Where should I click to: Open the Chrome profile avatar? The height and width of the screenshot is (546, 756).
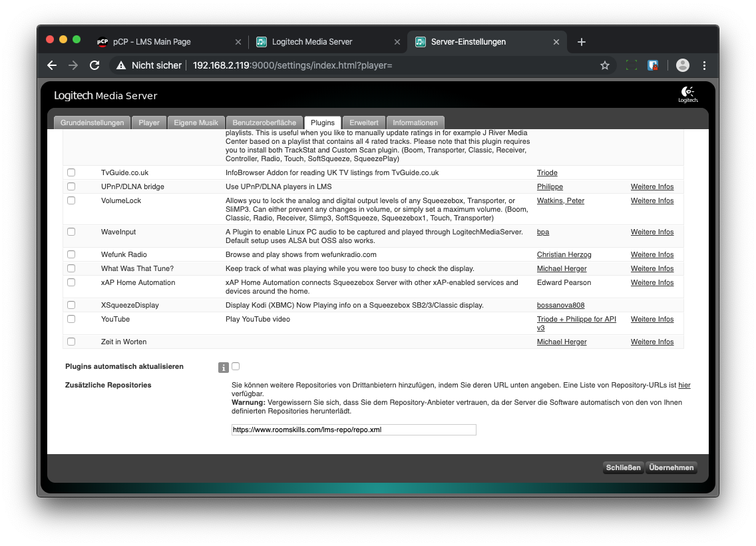click(x=683, y=66)
